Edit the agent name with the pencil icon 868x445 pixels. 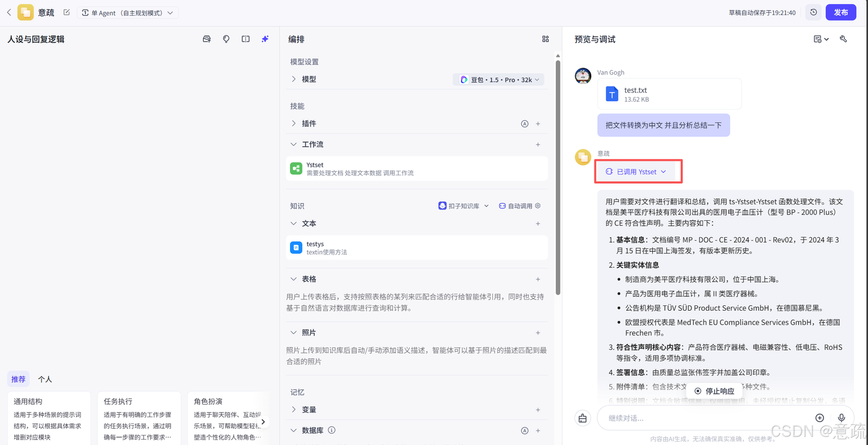[x=66, y=12]
